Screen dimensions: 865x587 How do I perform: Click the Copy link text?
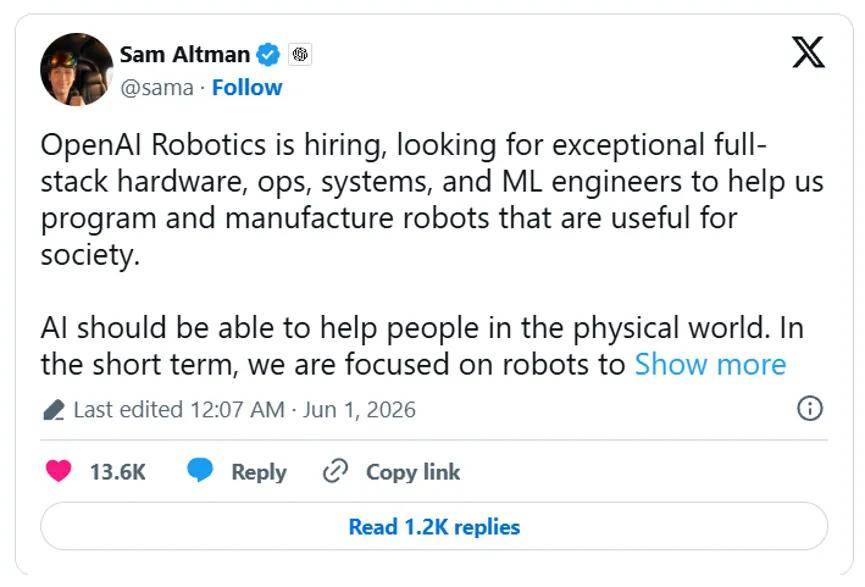click(x=413, y=472)
